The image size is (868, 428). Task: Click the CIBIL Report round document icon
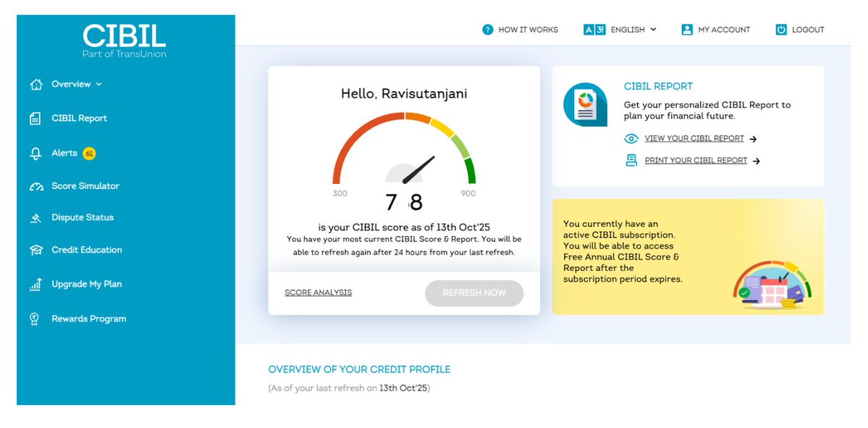point(585,105)
